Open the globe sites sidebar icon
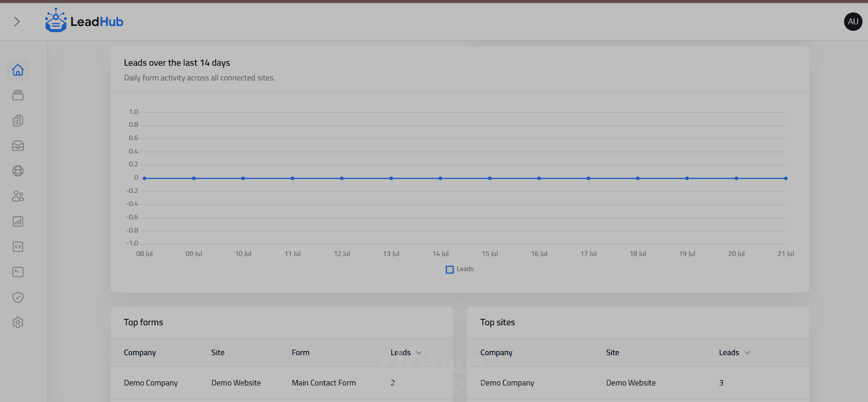868x402 pixels. click(x=18, y=171)
